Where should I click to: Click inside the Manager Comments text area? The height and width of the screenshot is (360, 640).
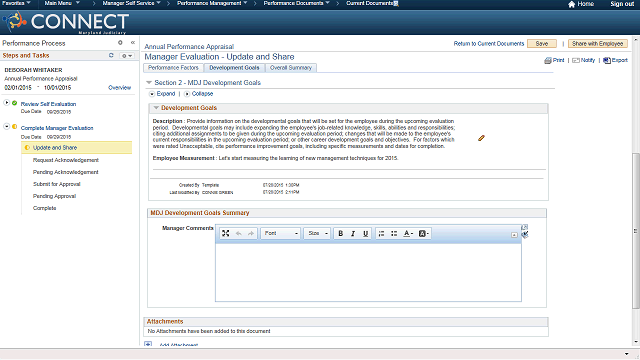point(368,272)
